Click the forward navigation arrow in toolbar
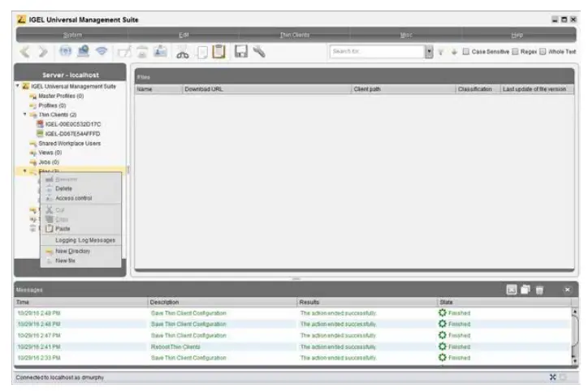 44,51
